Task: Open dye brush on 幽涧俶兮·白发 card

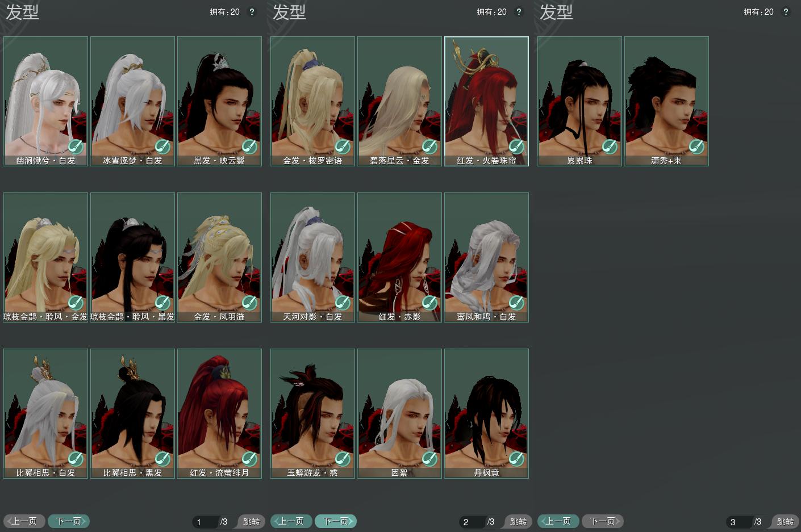Action: (76, 147)
